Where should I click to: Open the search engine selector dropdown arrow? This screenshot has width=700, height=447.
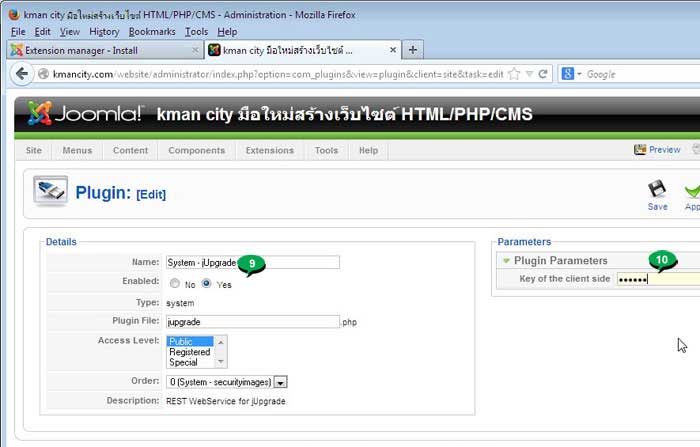[579, 74]
